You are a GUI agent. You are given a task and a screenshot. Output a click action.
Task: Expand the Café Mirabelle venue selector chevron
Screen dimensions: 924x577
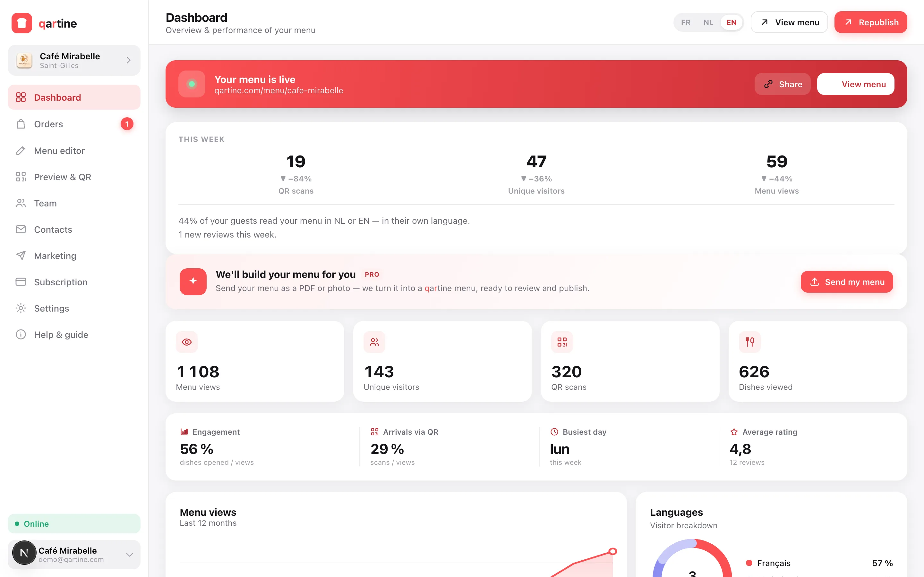pyautogui.click(x=129, y=60)
